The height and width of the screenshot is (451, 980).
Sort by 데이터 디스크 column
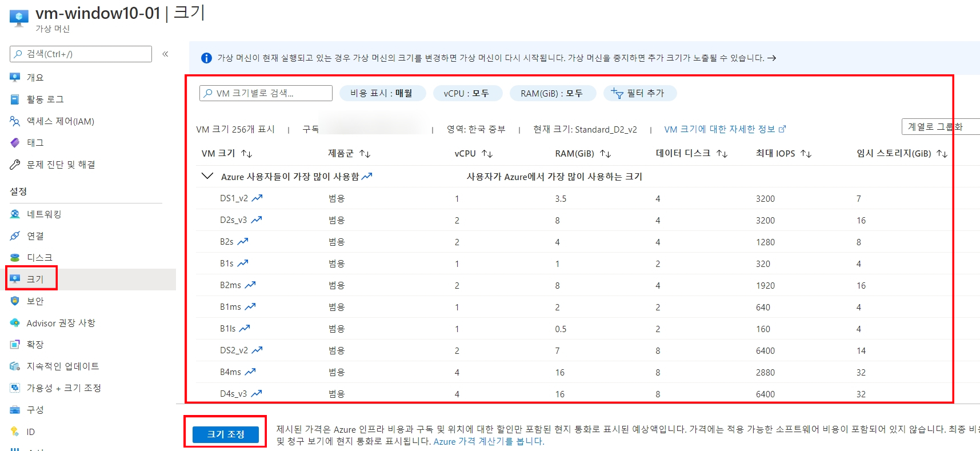[x=691, y=153]
